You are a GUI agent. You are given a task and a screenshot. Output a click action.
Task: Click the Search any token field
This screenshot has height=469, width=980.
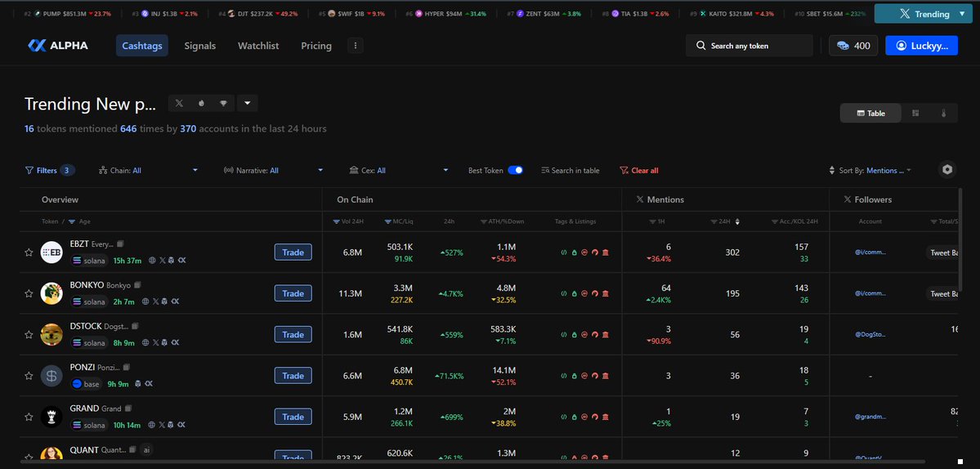[x=750, y=46]
